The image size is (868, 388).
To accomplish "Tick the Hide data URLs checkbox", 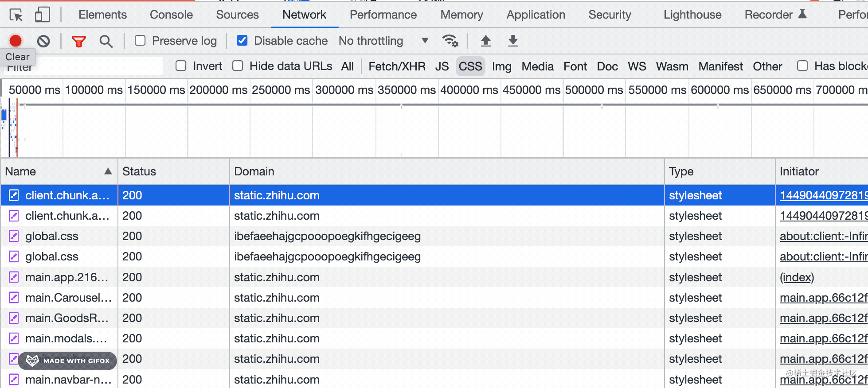I will pyautogui.click(x=238, y=66).
